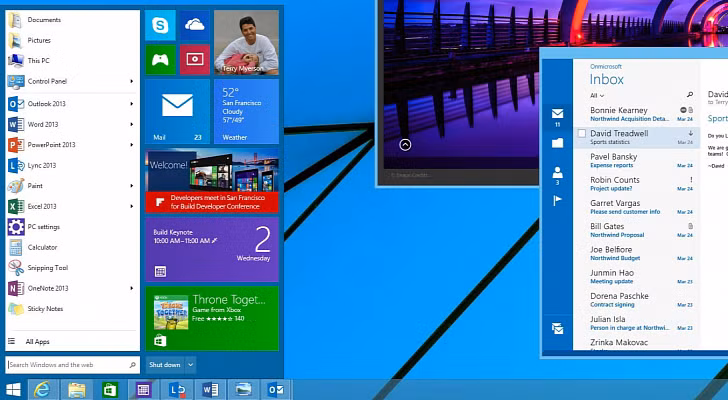Expand the Word 2013 jump list arrow
The image size is (728, 400).
[x=131, y=124]
